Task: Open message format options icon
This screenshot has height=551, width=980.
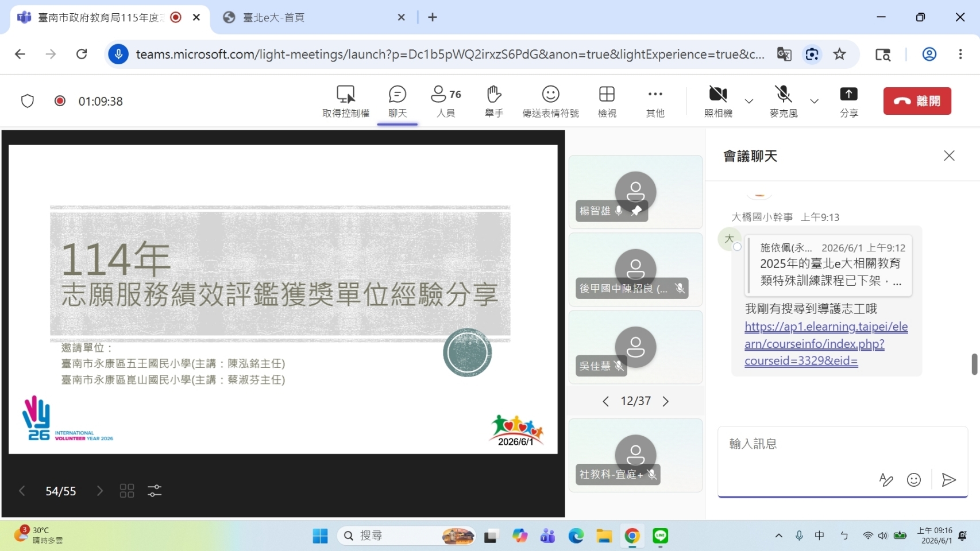Action: [x=886, y=479]
